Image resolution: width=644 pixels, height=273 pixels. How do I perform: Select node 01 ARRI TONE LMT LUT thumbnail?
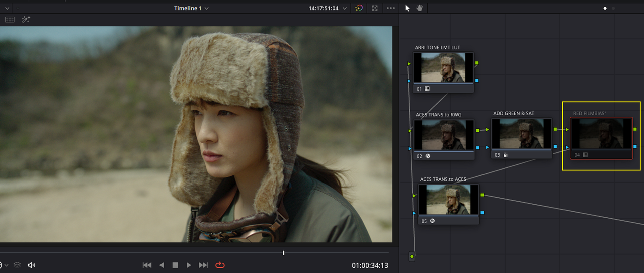(x=443, y=68)
